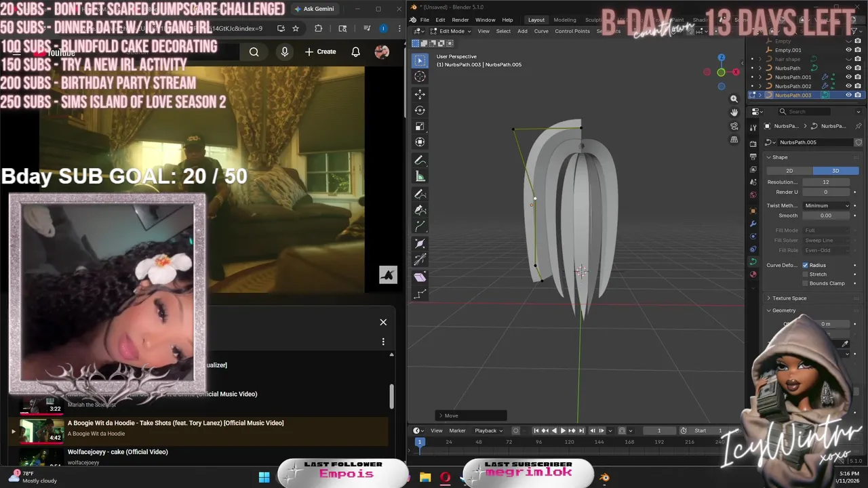Open the Blender File menu
868x488 pixels.
click(425, 20)
